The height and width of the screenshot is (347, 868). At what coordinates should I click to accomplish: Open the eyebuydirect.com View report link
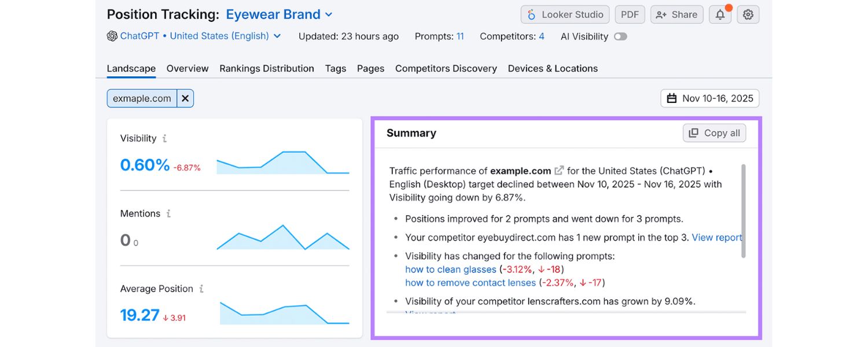click(717, 237)
